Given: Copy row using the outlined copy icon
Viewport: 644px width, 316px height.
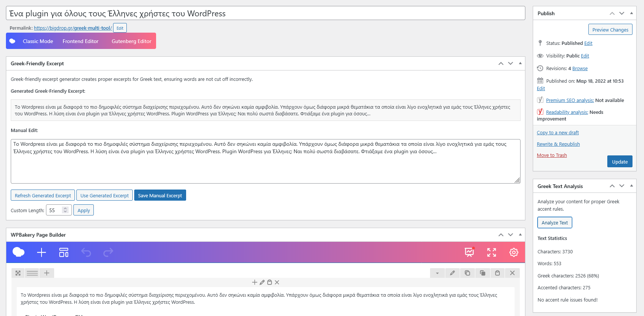Looking at the screenshot, I should point(468,273).
